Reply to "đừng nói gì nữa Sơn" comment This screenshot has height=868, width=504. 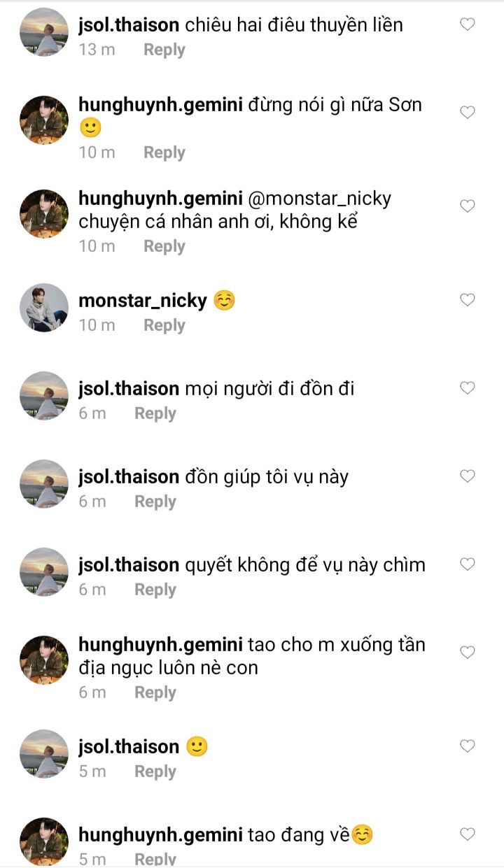pyautogui.click(x=164, y=152)
